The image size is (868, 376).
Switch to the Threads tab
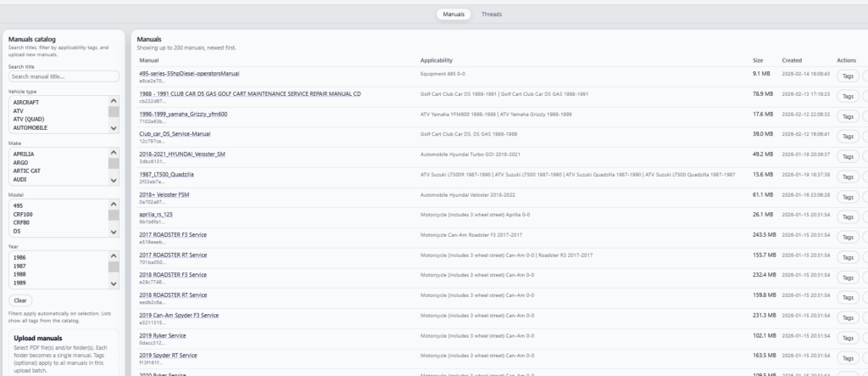tap(492, 14)
